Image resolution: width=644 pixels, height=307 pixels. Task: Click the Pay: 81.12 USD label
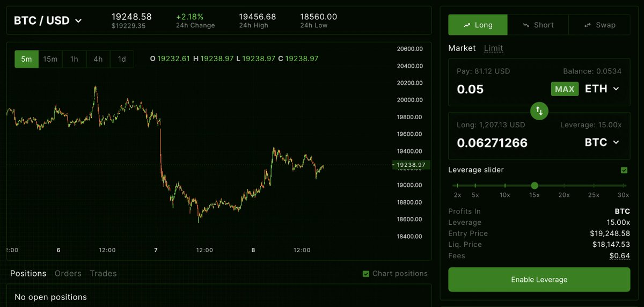484,71
